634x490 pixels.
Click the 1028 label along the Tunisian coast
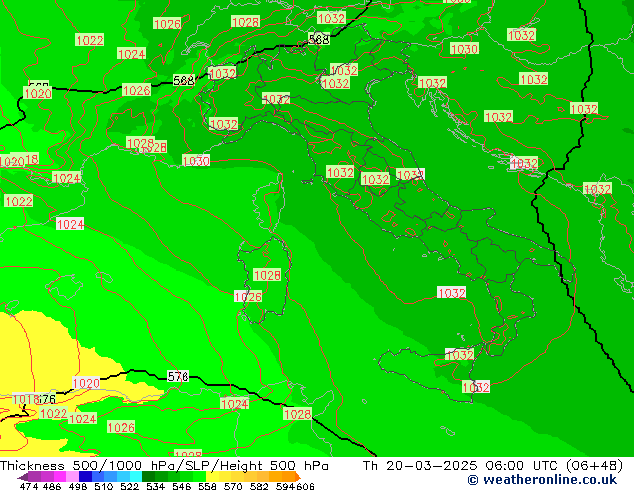click(298, 414)
